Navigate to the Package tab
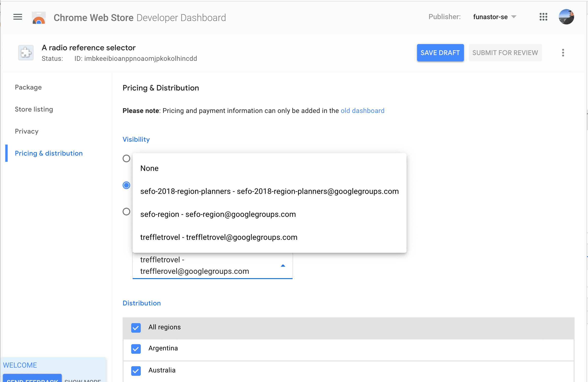 click(28, 87)
